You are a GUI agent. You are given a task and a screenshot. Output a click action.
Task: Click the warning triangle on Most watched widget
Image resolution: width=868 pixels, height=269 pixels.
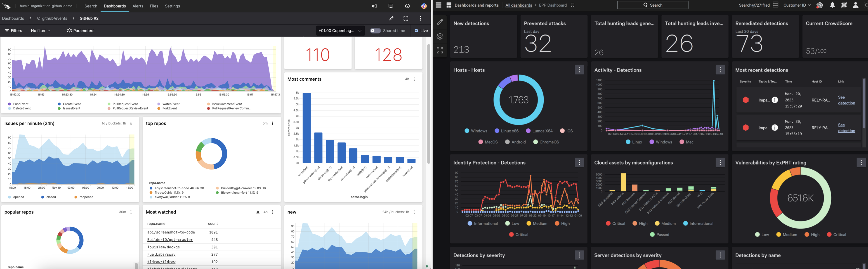[258, 212]
